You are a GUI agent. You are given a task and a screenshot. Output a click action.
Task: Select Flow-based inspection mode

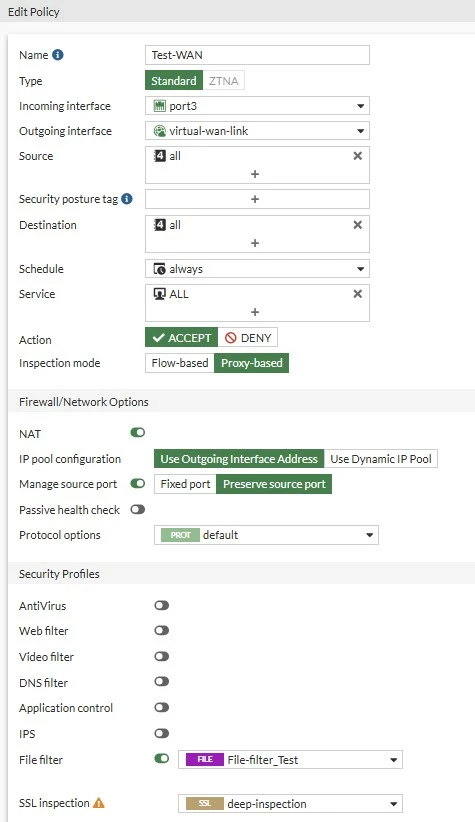pyautogui.click(x=180, y=363)
